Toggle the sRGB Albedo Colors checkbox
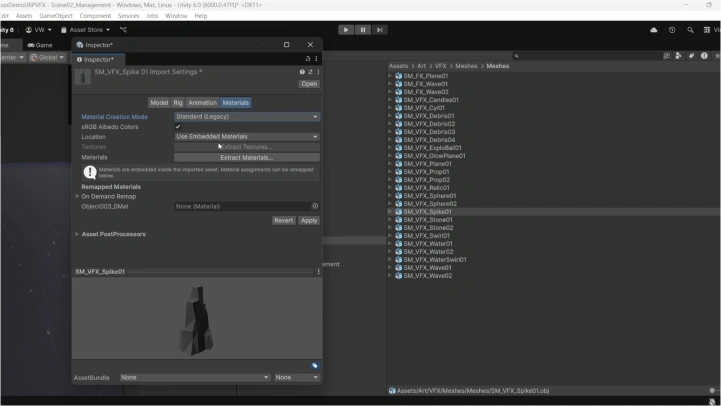The width and height of the screenshot is (721, 406). pyautogui.click(x=178, y=126)
